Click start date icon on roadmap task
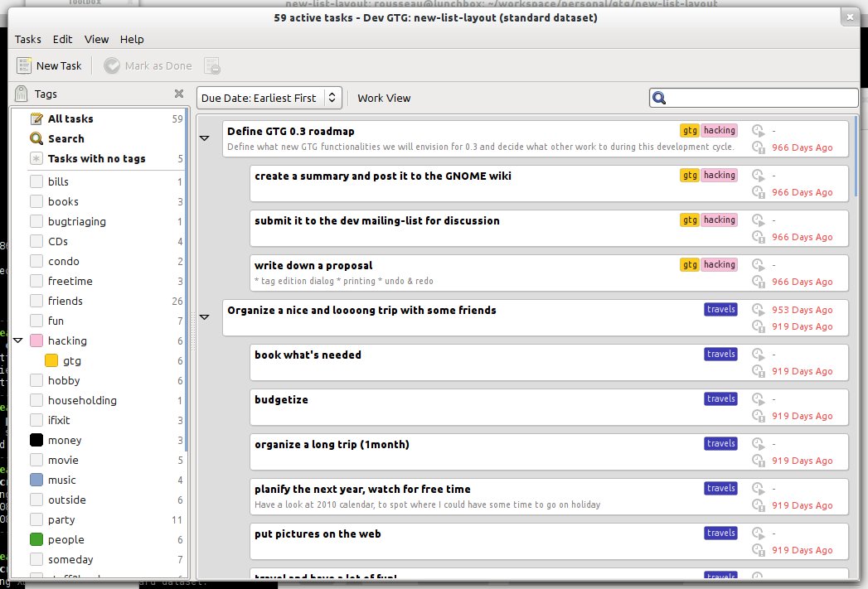 pyautogui.click(x=758, y=130)
